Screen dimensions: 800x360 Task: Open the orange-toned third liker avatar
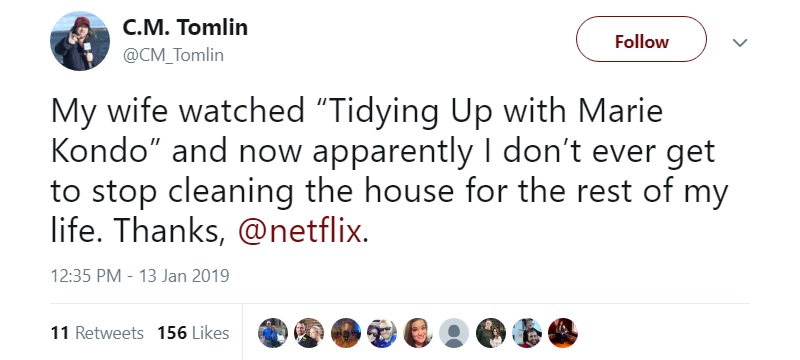tap(345, 333)
